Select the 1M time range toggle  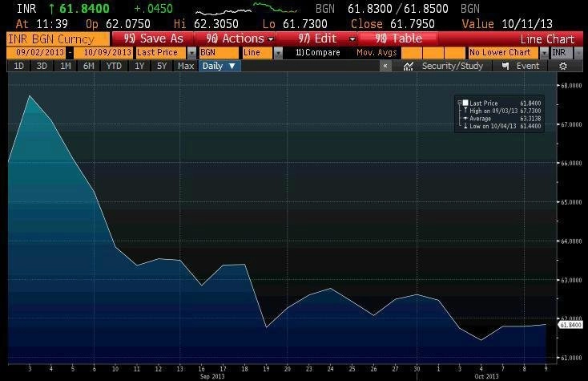(65, 66)
